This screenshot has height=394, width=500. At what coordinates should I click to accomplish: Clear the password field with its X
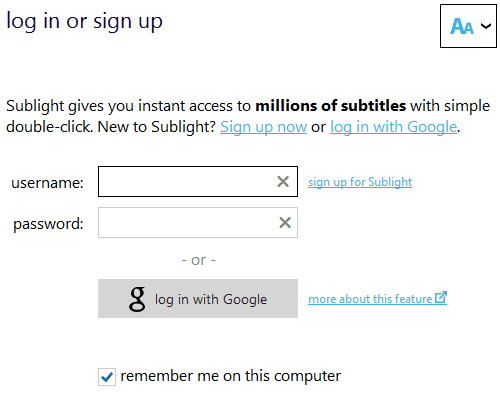pyautogui.click(x=285, y=223)
